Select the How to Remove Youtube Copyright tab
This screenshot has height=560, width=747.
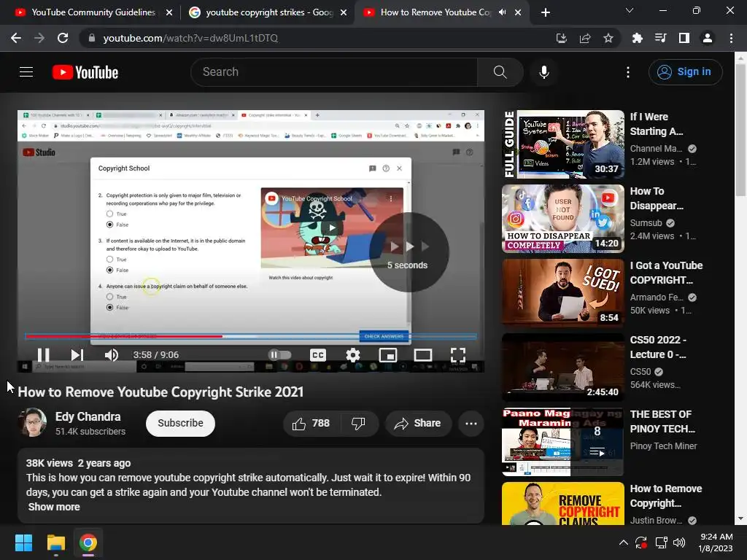[435, 12]
